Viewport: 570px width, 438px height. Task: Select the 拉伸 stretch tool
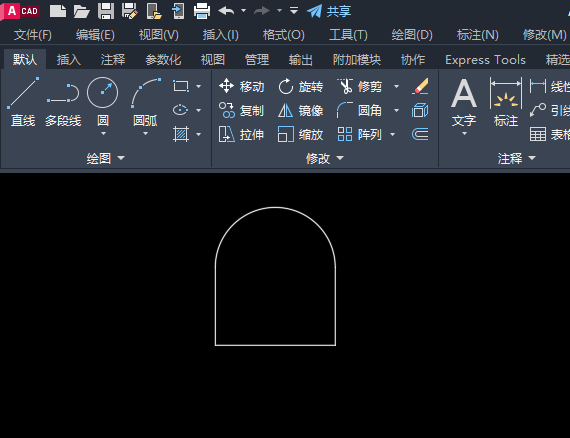[241, 134]
